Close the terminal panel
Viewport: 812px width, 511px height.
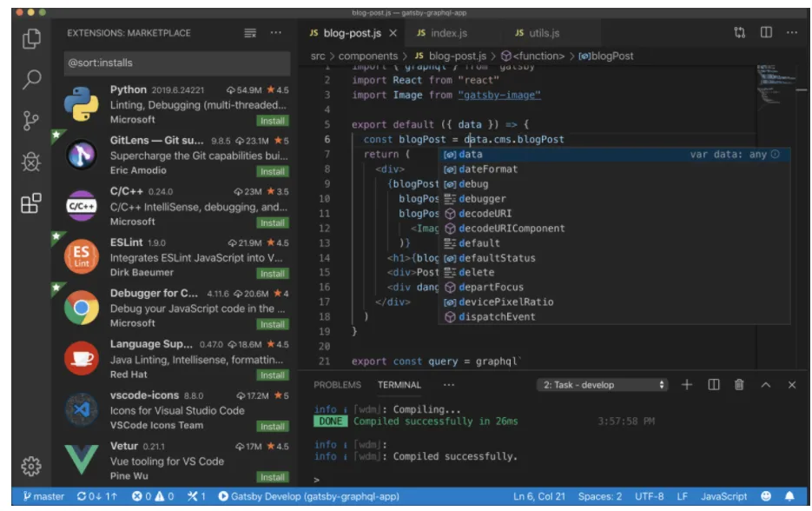pyautogui.click(x=792, y=385)
